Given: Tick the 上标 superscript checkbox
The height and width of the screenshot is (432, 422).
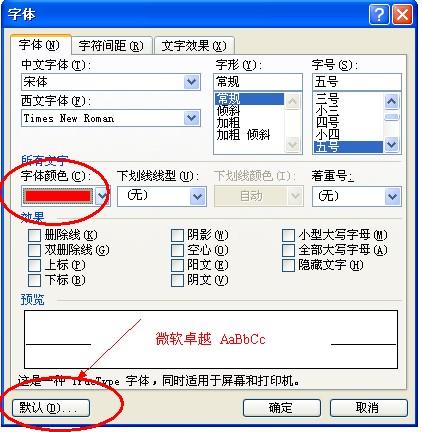Looking at the screenshot, I should tap(34, 265).
